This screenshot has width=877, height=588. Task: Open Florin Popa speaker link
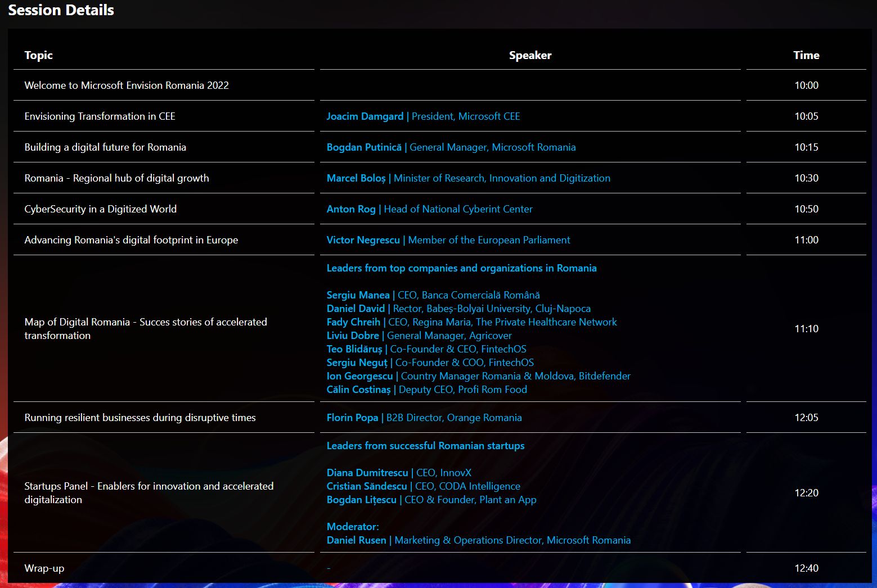pyautogui.click(x=424, y=418)
